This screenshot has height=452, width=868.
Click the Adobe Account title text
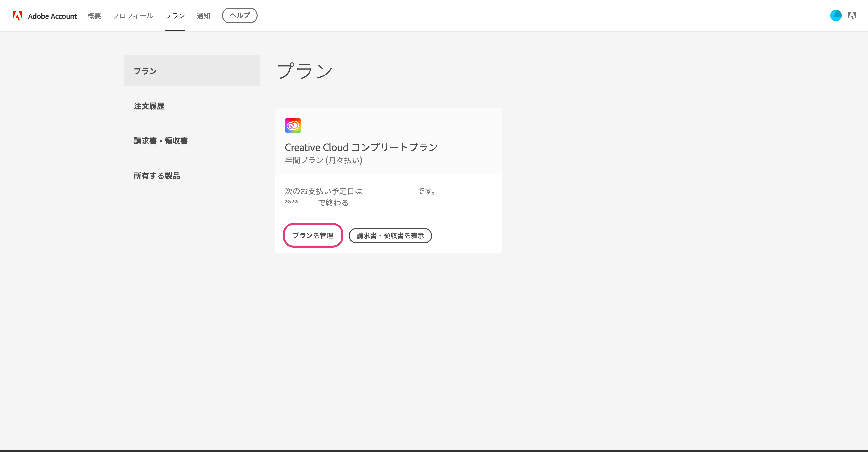pyautogui.click(x=52, y=16)
